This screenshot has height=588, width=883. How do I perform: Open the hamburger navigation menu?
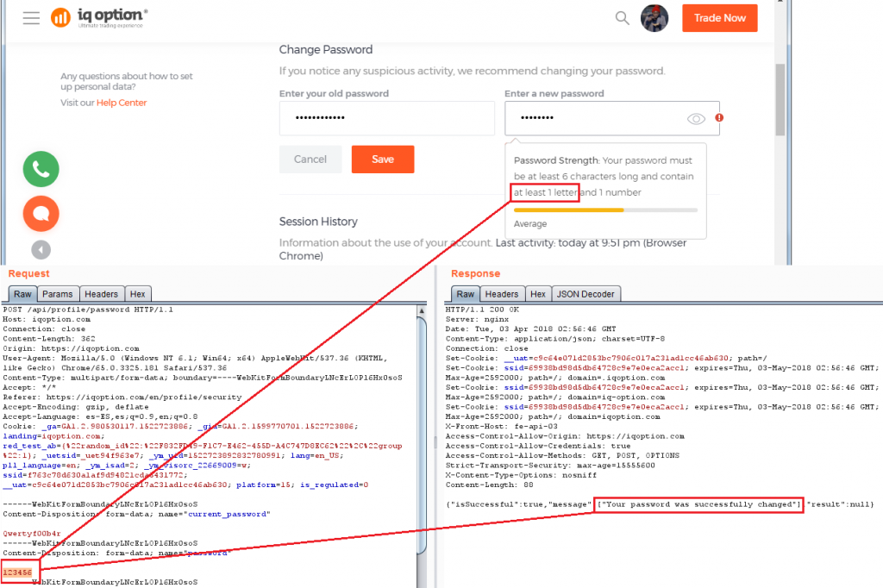tap(32, 18)
